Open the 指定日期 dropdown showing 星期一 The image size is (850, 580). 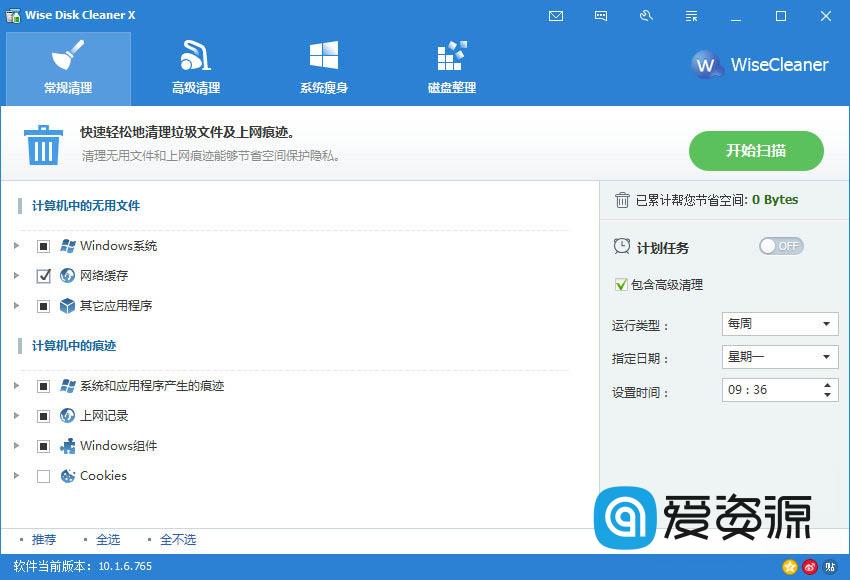click(x=780, y=357)
